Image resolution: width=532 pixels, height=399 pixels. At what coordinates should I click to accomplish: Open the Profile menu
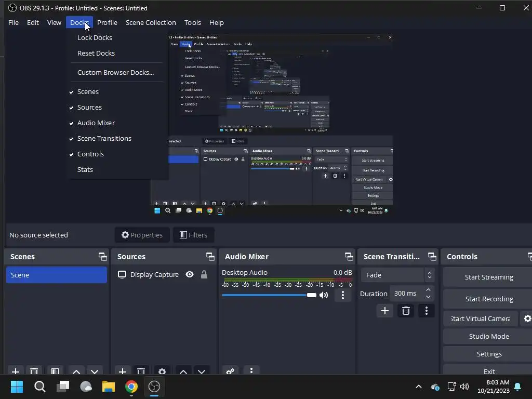click(x=107, y=22)
